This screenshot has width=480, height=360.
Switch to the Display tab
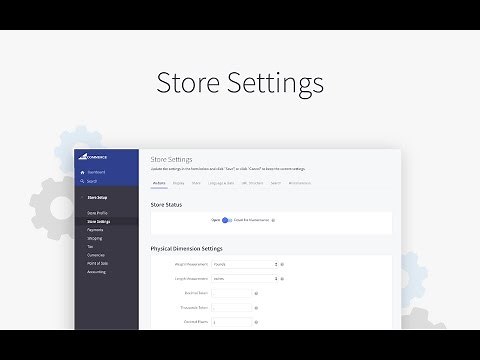[178, 183]
